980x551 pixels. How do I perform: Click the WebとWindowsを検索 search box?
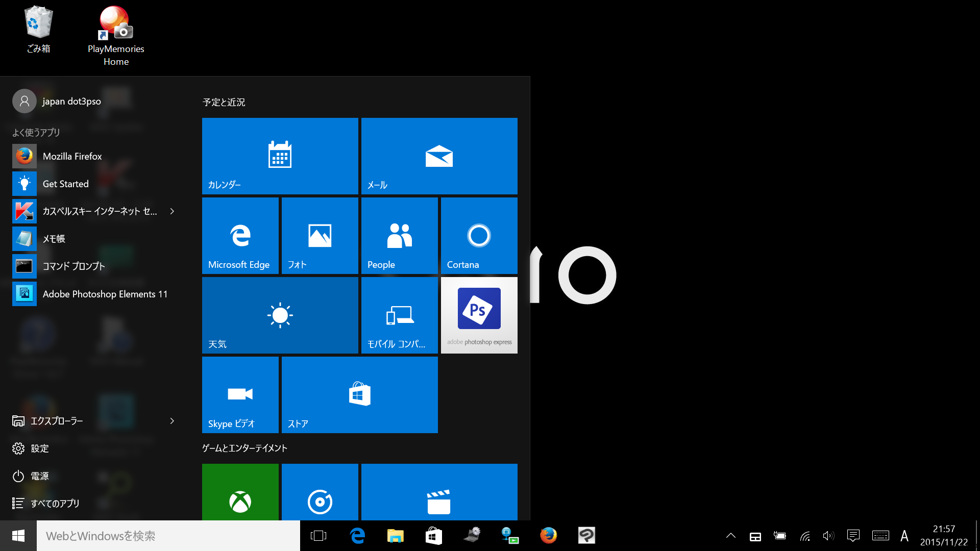click(168, 536)
